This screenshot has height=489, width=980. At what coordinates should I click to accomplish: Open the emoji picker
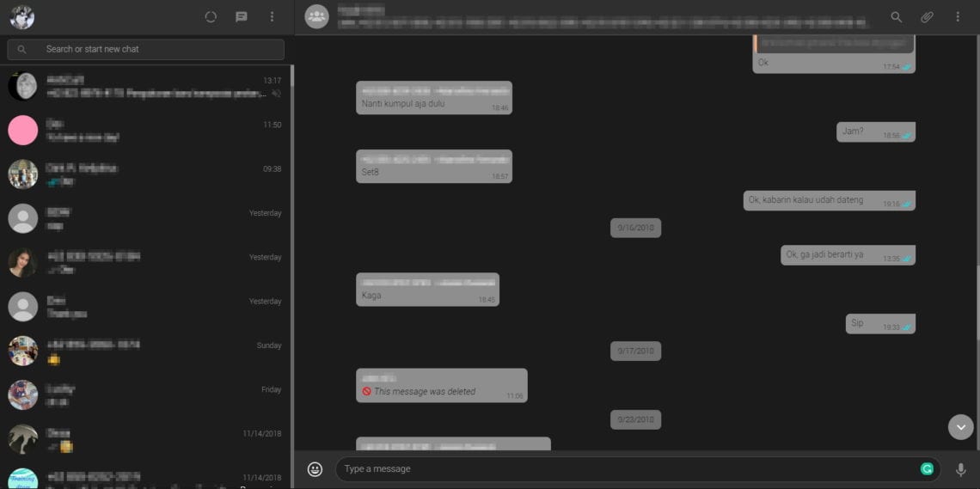coord(315,469)
